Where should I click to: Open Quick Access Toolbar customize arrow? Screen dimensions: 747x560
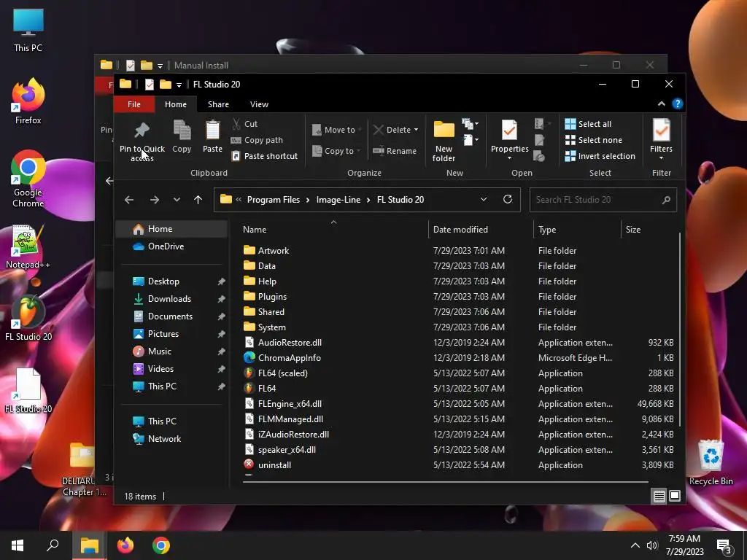coord(179,85)
